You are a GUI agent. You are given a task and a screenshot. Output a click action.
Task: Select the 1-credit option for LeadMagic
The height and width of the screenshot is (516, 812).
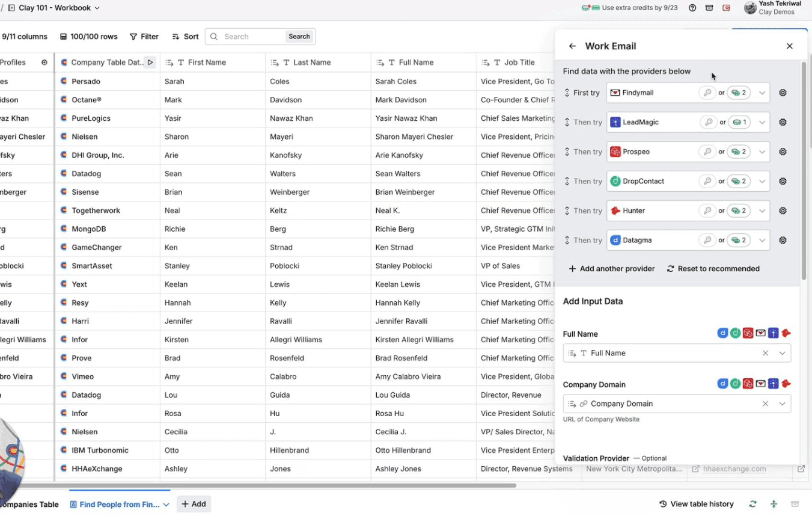739,122
